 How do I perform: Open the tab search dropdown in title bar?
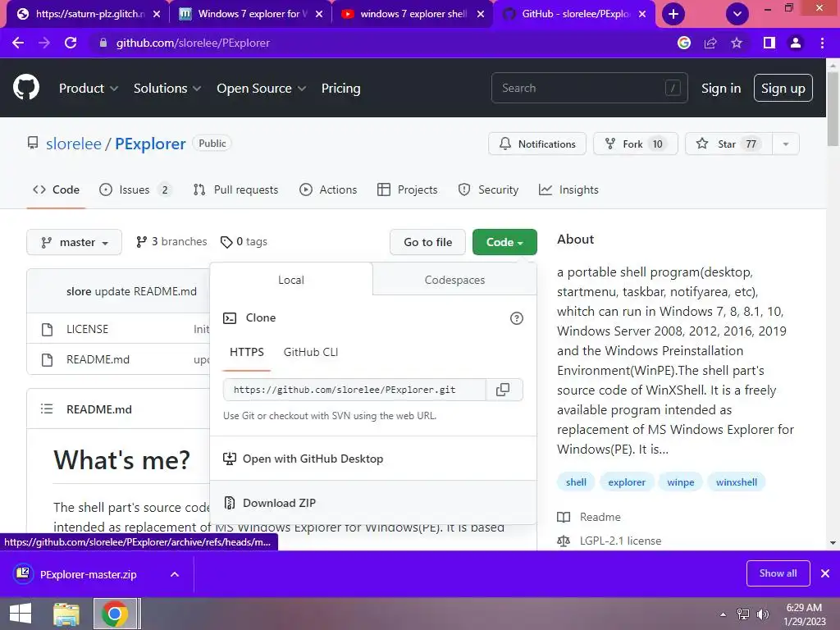[737, 14]
